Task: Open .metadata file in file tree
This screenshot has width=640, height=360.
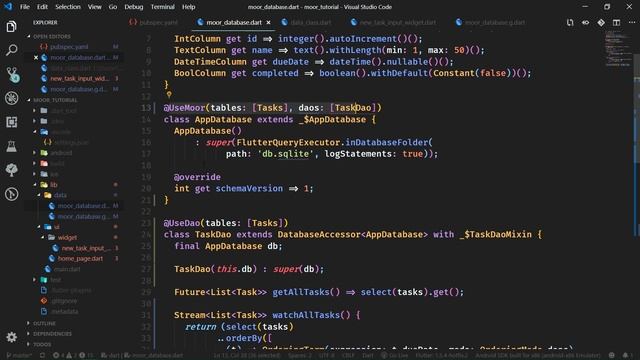Action: click(x=64, y=311)
